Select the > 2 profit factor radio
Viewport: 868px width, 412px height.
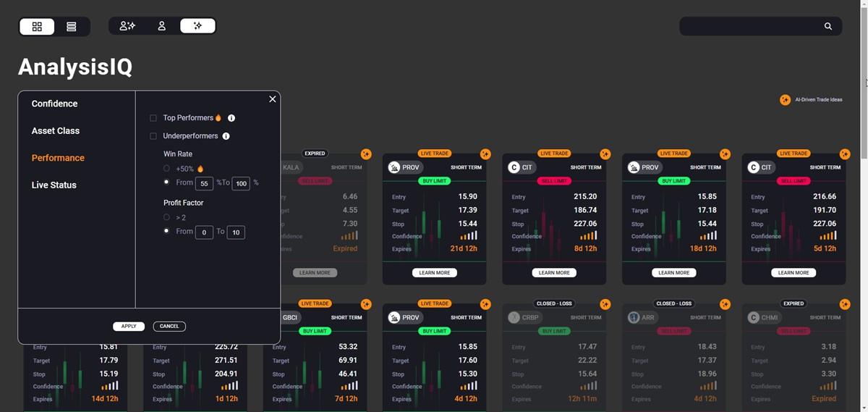pyautogui.click(x=166, y=217)
